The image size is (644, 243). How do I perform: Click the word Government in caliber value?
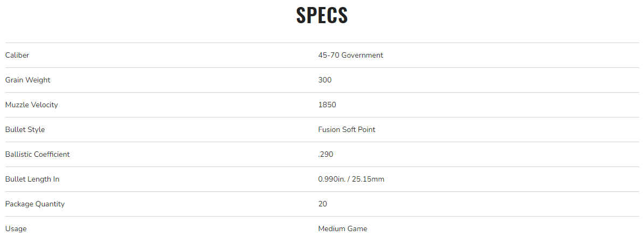coord(362,55)
